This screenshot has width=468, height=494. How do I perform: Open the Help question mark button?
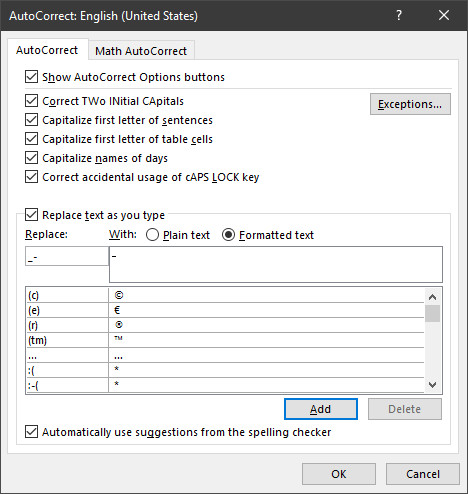click(399, 15)
